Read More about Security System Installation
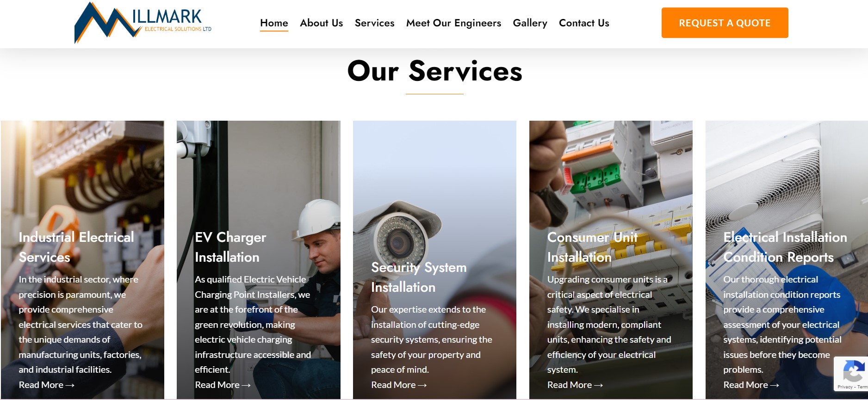This screenshot has width=868, height=400. [399, 385]
